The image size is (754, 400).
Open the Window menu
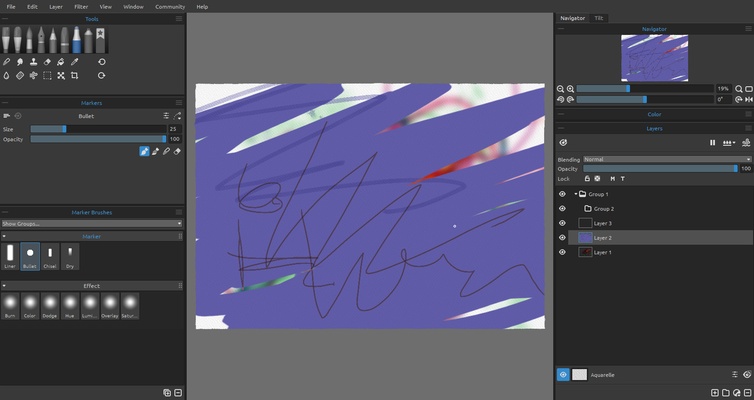click(133, 7)
